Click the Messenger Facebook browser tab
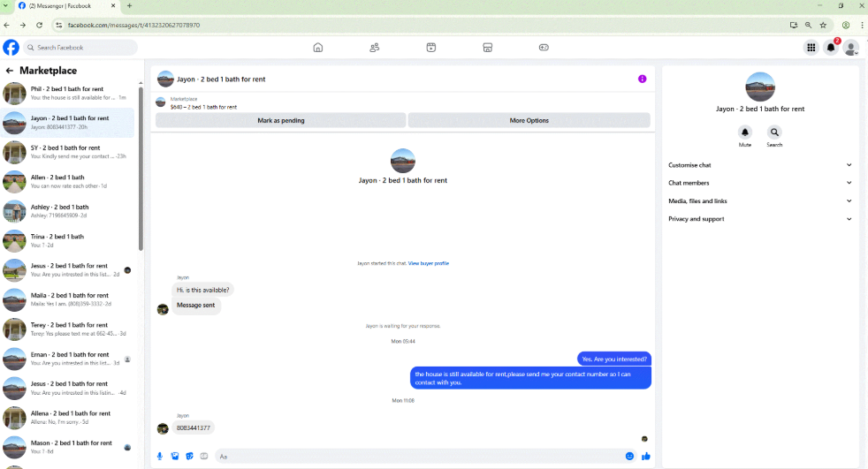This screenshot has height=469, width=868. click(x=66, y=5)
